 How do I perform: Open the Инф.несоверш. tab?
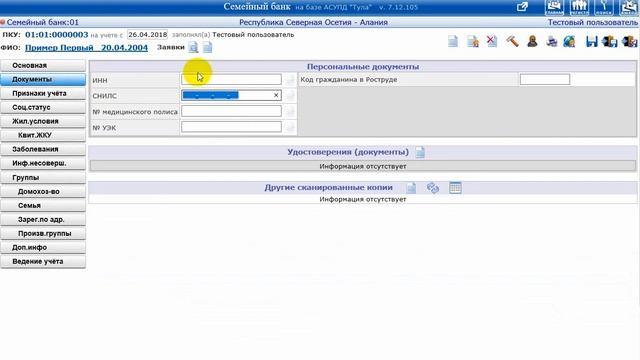pyautogui.click(x=43, y=163)
